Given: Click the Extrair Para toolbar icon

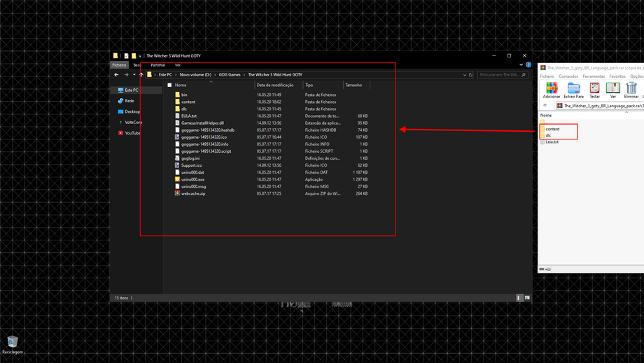Looking at the screenshot, I should (x=573, y=88).
